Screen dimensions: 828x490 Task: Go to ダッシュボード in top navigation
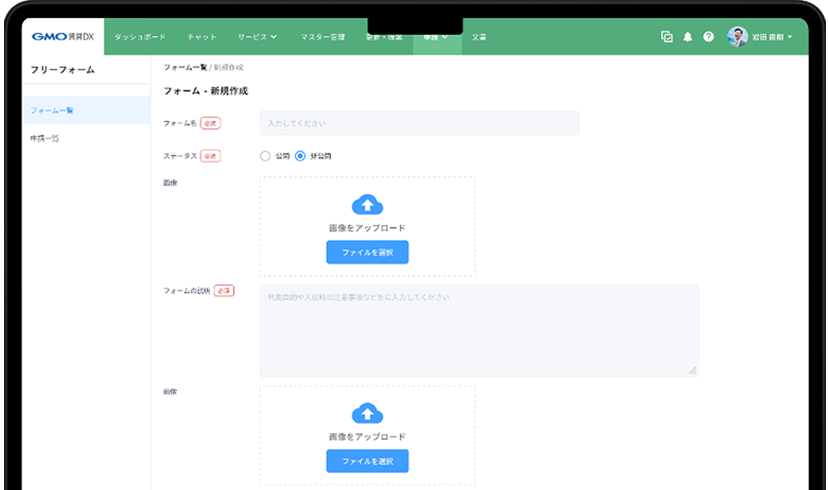point(140,37)
